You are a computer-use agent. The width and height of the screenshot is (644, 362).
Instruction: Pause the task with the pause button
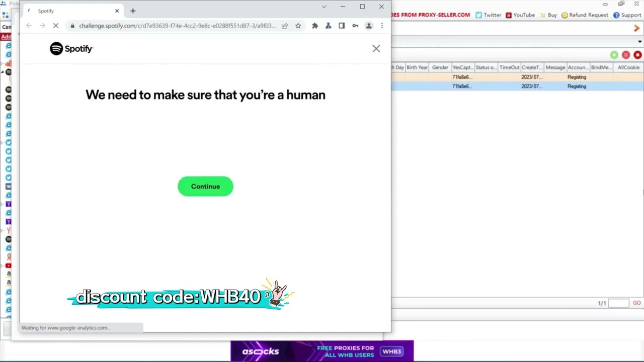coord(626,55)
